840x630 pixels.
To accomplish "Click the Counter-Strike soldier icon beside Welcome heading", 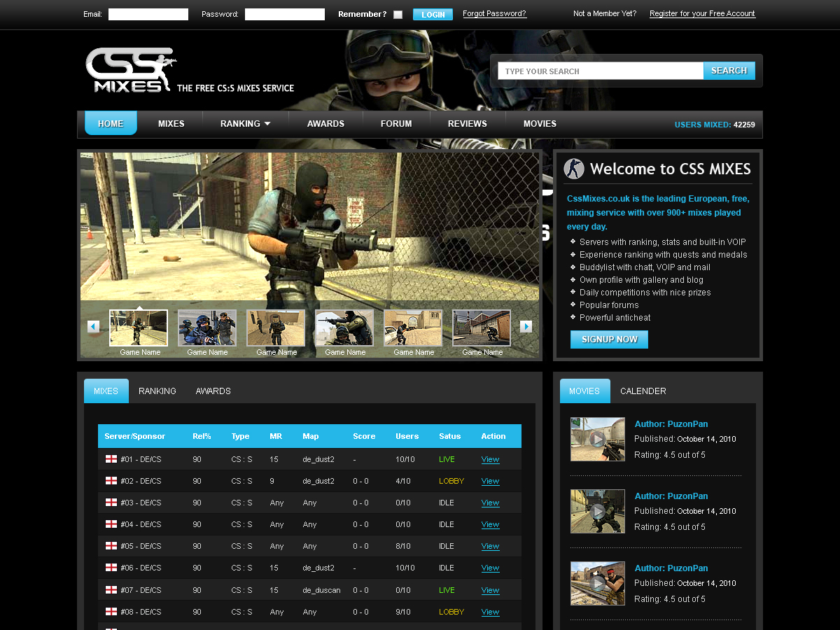I will coord(574,169).
